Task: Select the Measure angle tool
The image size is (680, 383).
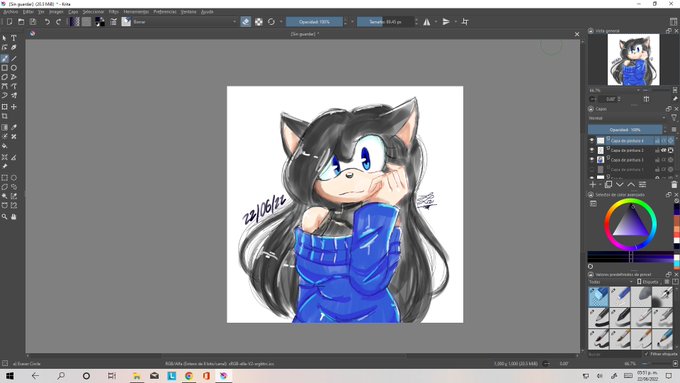Action: click(x=14, y=157)
